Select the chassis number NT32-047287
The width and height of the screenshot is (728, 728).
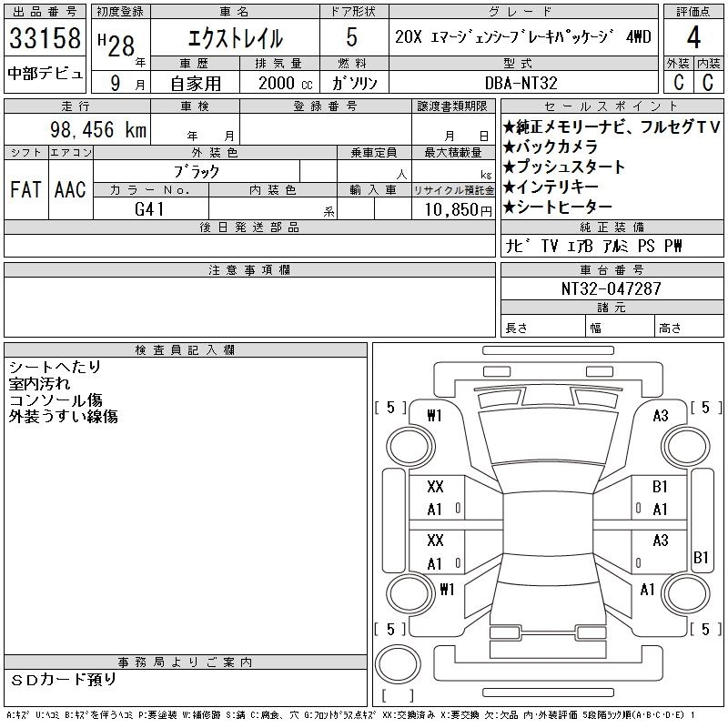[x=611, y=288]
